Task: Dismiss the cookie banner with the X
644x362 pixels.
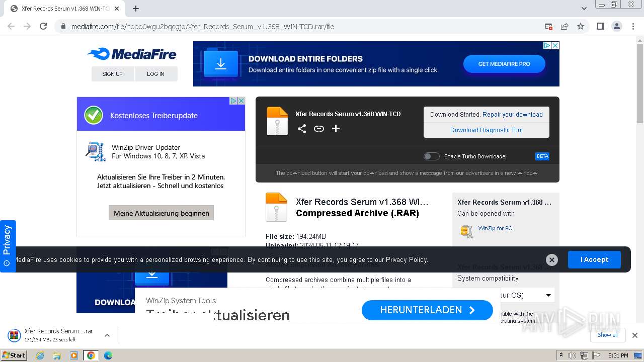Action: point(552,259)
